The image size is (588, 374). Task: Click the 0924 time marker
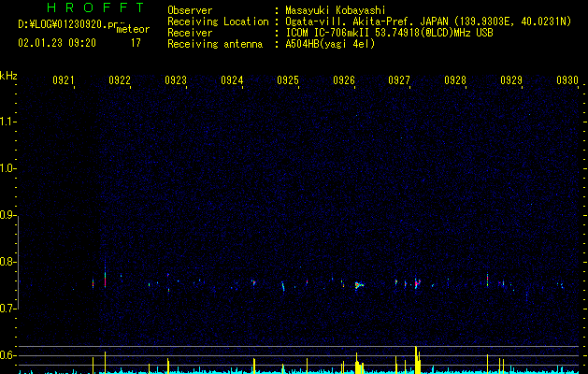coord(232,80)
